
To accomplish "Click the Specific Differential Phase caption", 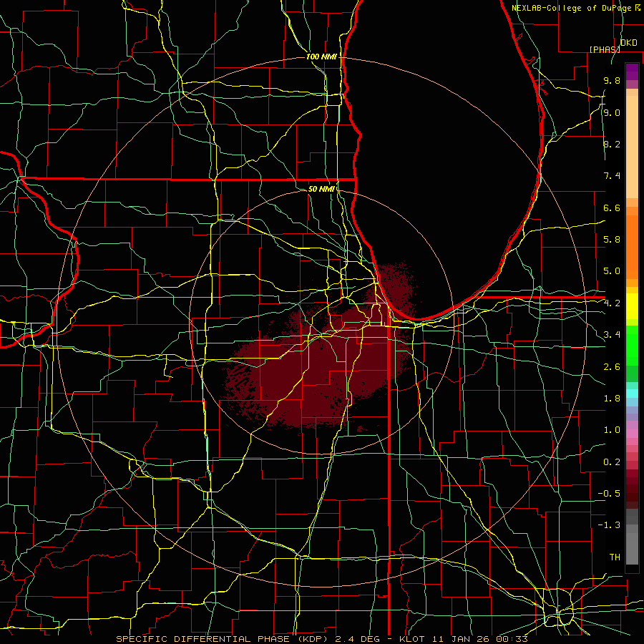I will [x=321, y=639].
